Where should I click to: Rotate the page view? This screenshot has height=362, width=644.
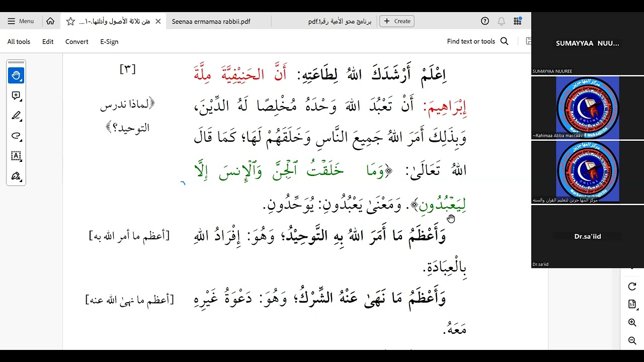(x=632, y=287)
